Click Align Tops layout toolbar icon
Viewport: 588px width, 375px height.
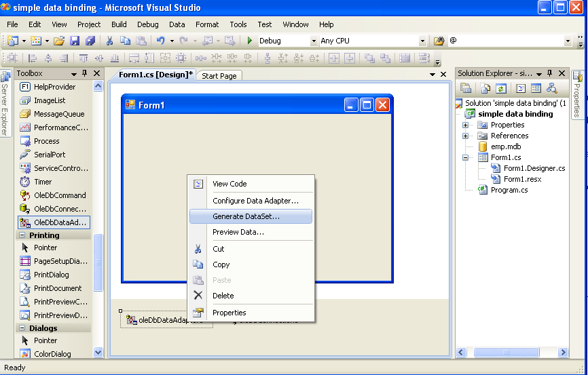tap(84, 58)
